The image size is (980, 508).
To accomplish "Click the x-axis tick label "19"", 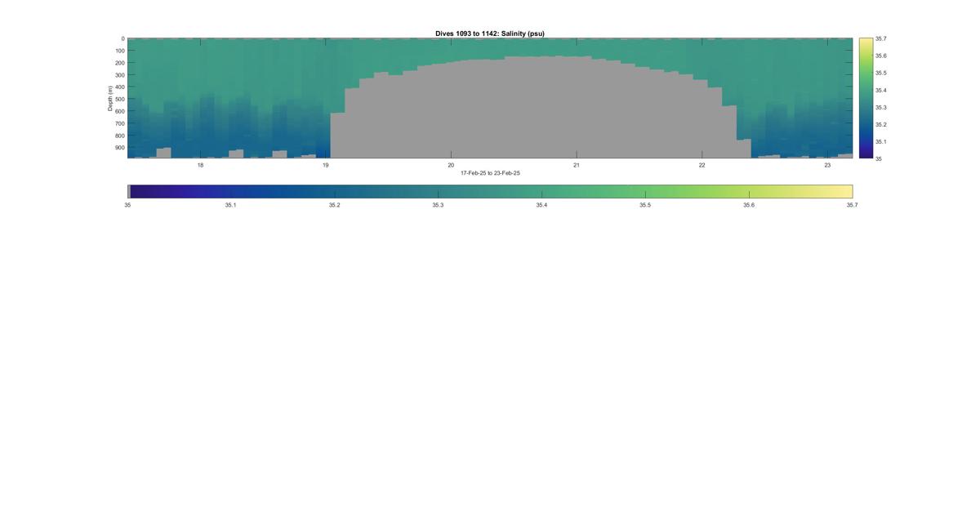I will 326,165.
